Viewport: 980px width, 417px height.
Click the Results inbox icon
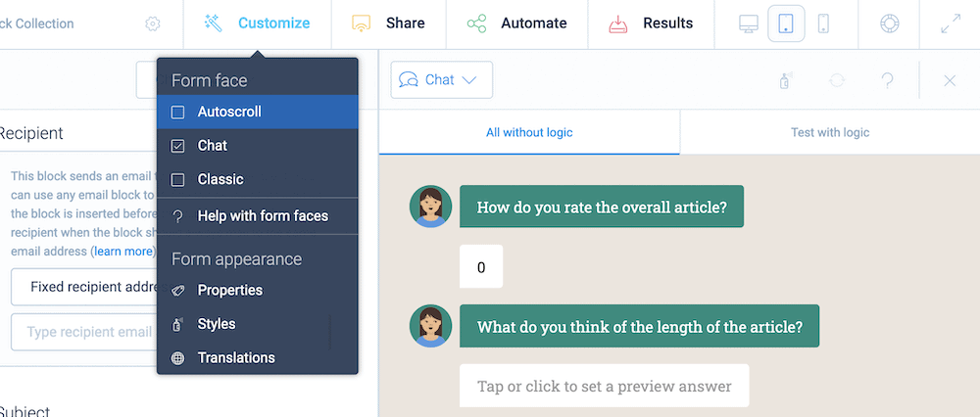click(618, 23)
